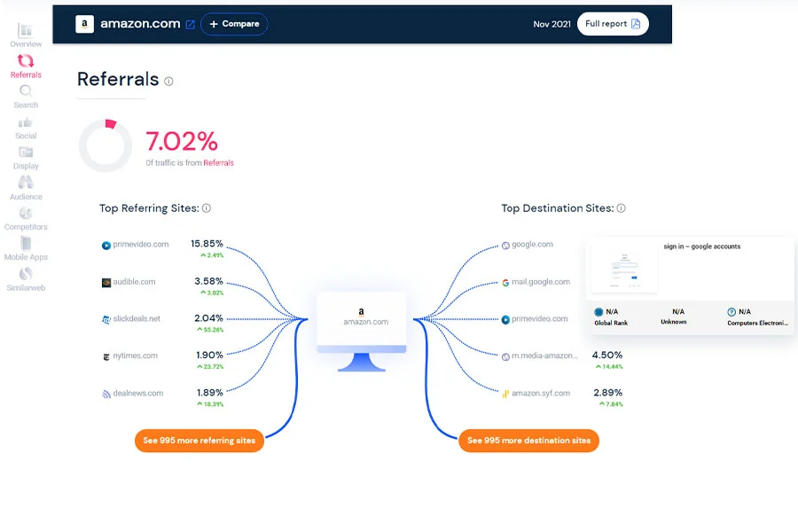This screenshot has width=798, height=532.
Task: Click the 3.58% value for audible.com
Action: 208,282
